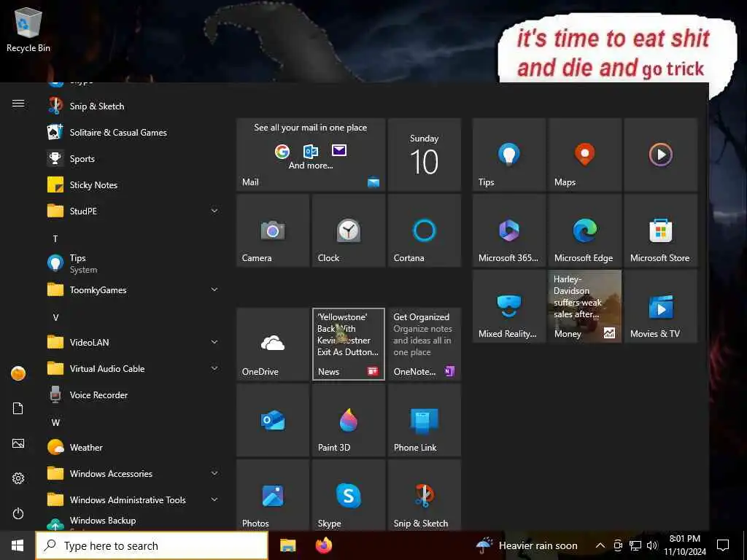Open Tips in the app list
The image size is (747, 560).
(133, 263)
